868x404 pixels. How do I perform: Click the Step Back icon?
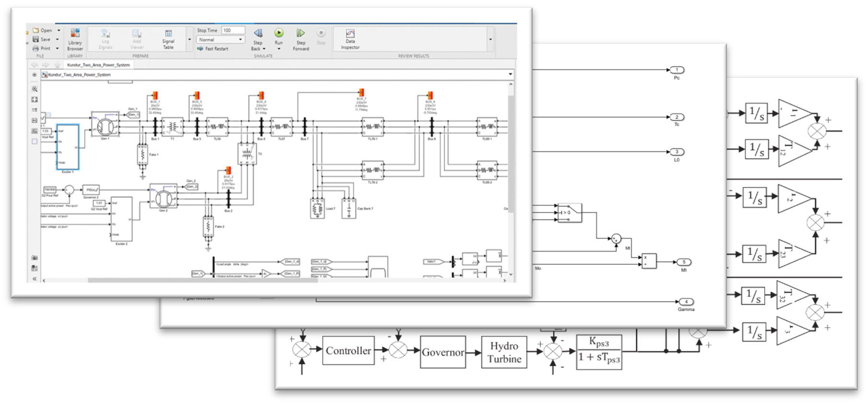[x=258, y=33]
